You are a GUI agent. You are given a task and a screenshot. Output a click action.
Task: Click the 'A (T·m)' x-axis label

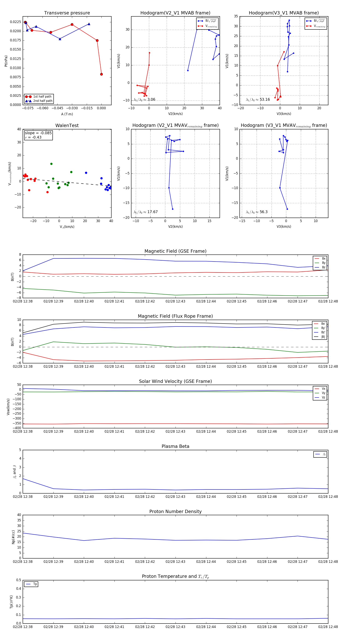(67, 114)
